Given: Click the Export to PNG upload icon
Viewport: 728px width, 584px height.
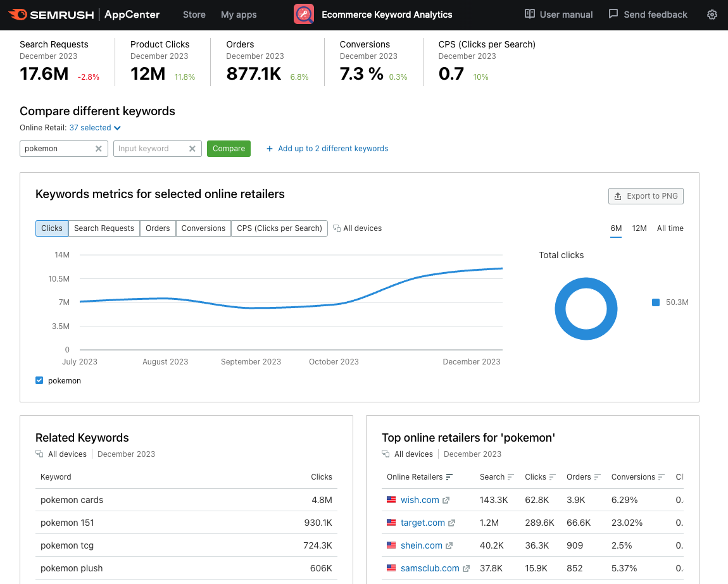Looking at the screenshot, I should point(617,196).
